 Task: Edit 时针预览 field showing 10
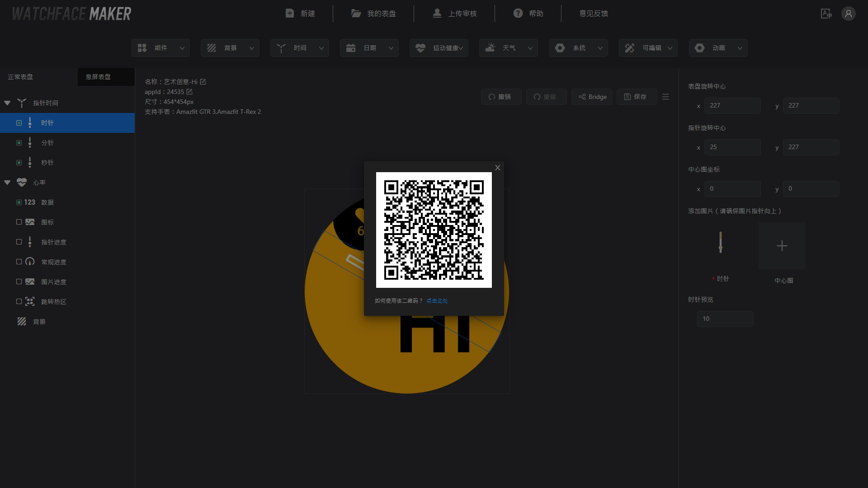[725, 319]
